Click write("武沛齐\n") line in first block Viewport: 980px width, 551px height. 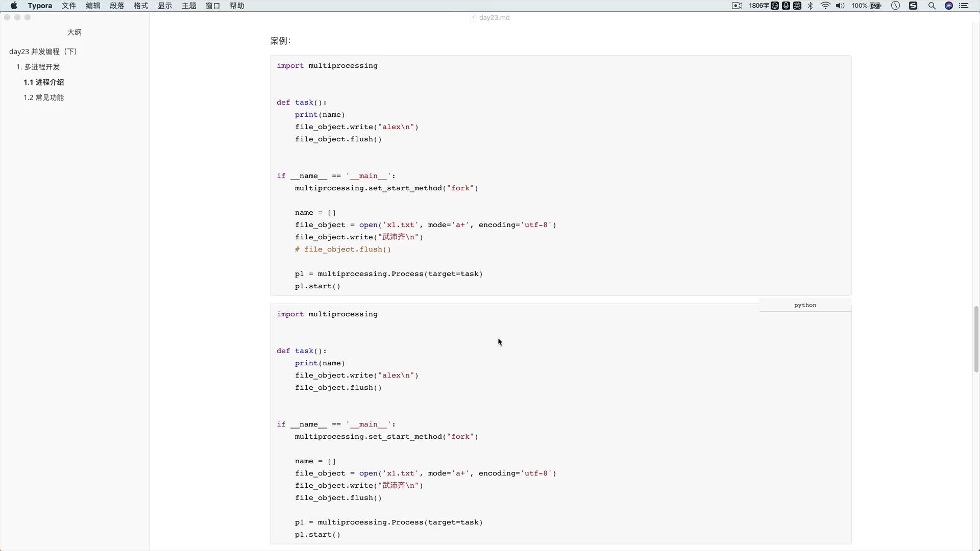pos(359,237)
